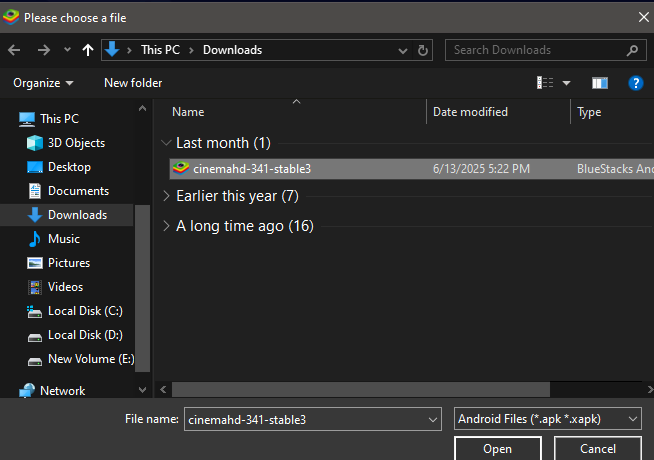Sort by the Name column header
Screen dimensions: 654x460
(188, 112)
